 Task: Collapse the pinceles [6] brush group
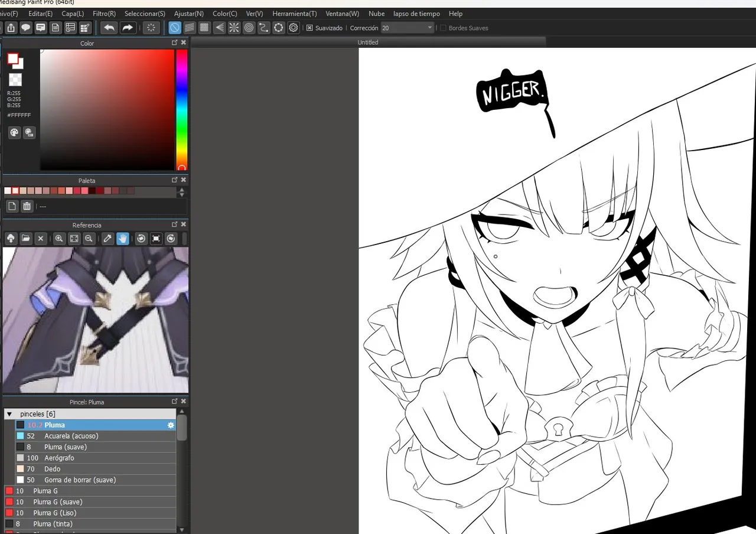click(x=9, y=414)
